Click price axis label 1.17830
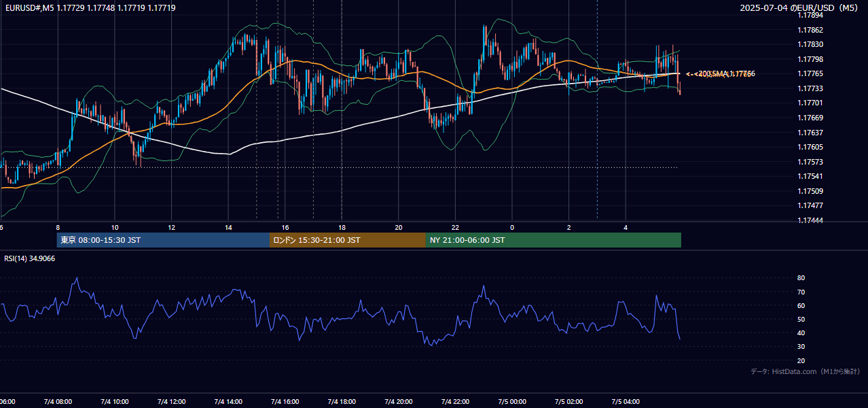The height and width of the screenshot is (408, 868). pyautogui.click(x=810, y=45)
